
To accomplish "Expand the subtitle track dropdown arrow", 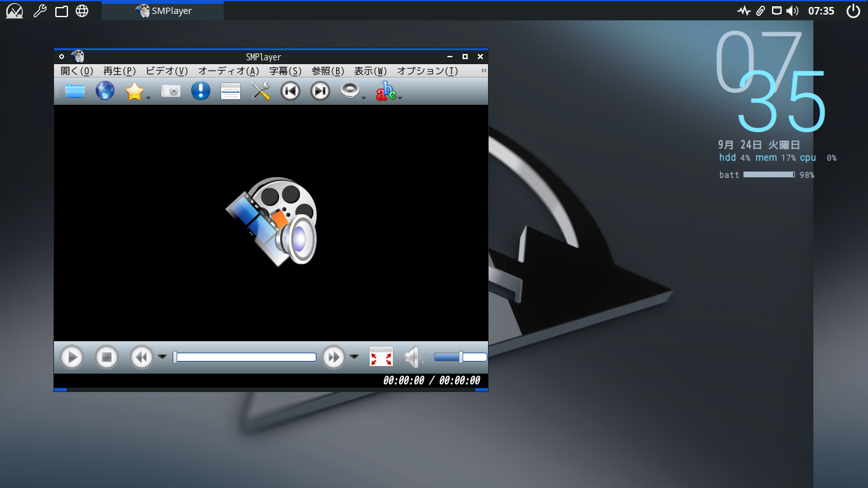I will click(x=400, y=98).
